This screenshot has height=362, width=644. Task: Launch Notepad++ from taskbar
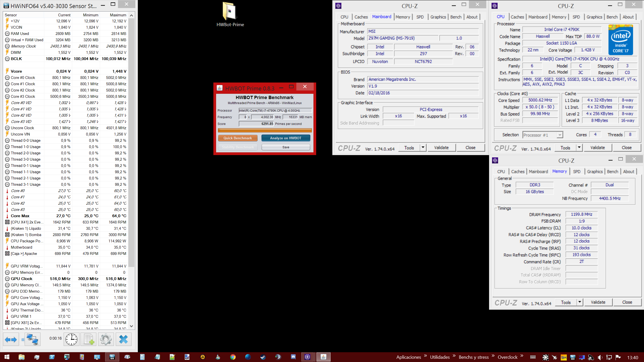172,357
